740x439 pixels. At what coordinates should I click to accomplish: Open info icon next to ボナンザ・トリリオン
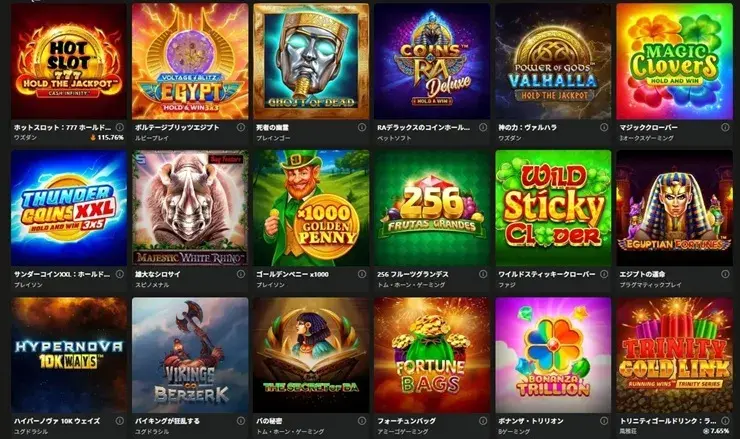604,421
